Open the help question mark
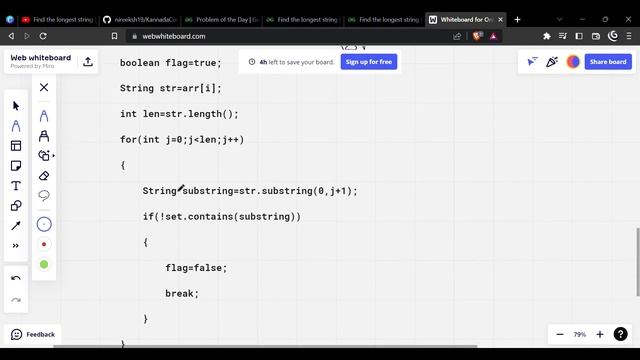640x360 pixels. pos(620,334)
